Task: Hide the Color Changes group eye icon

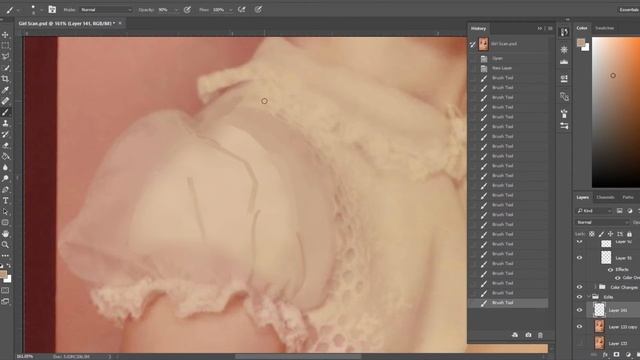Action: click(x=579, y=287)
